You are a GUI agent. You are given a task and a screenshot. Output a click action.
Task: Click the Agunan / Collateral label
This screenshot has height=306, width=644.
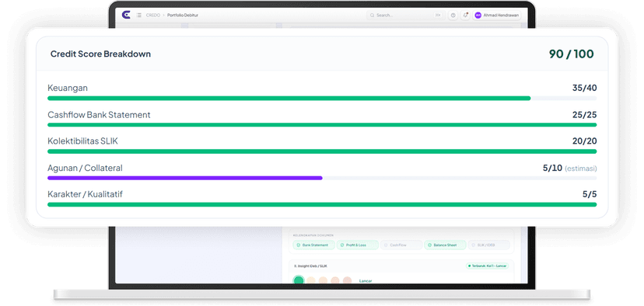click(85, 168)
